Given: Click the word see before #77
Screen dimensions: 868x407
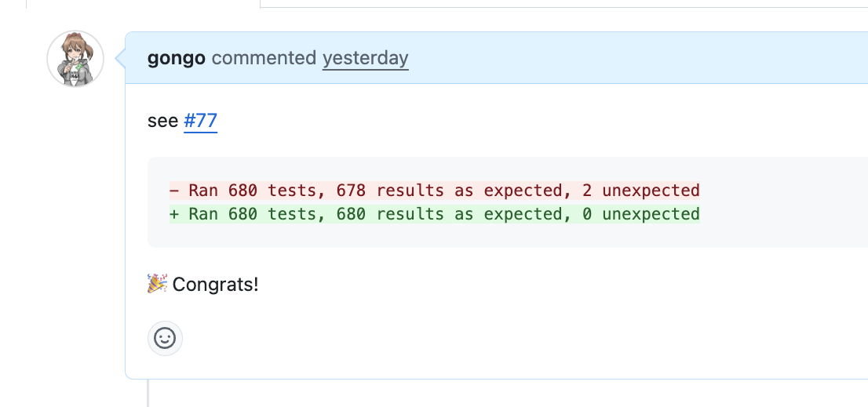Looking at the screenshot, I should click(x=162, y=121).
